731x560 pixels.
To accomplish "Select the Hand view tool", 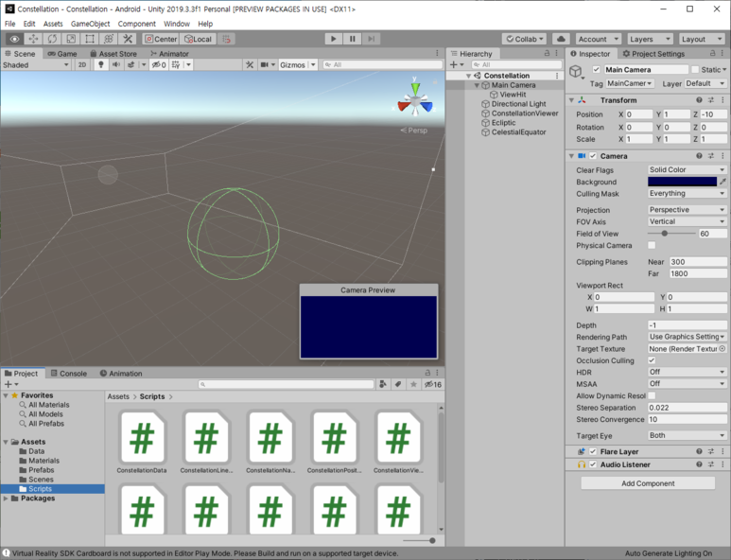I will point(14,39).
